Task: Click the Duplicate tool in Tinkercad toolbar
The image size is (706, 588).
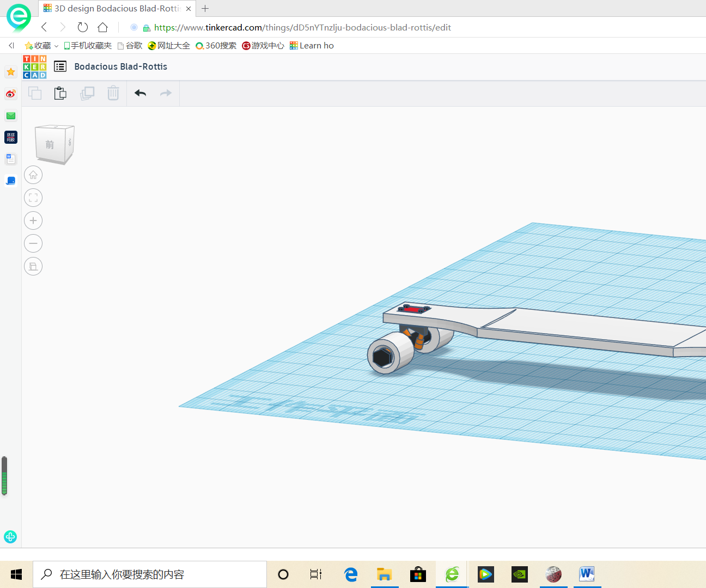Action: (87, 93)
